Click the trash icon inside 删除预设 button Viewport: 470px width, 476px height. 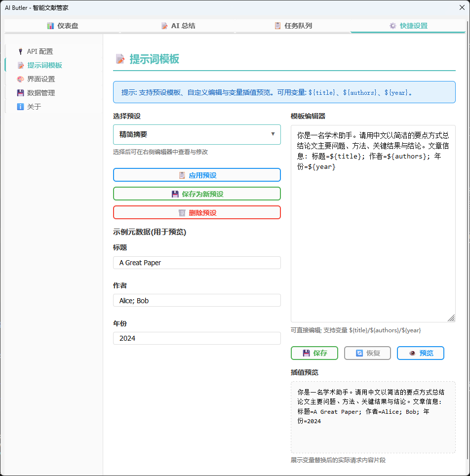coord(183,213)
